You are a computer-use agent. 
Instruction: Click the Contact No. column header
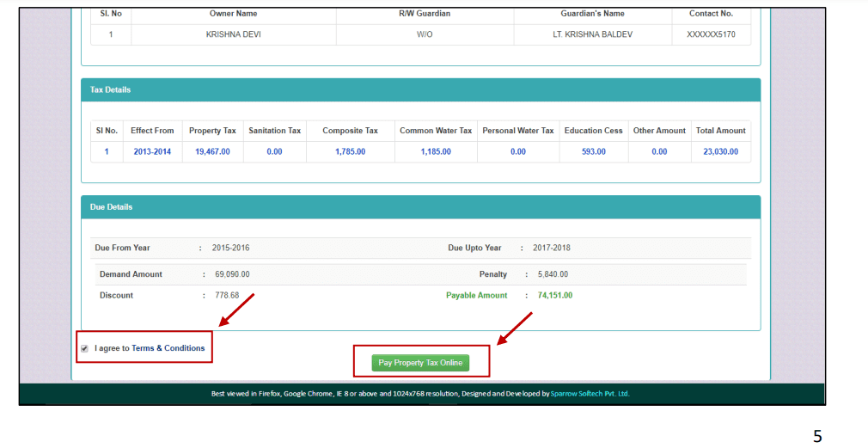tap(712, 14)
